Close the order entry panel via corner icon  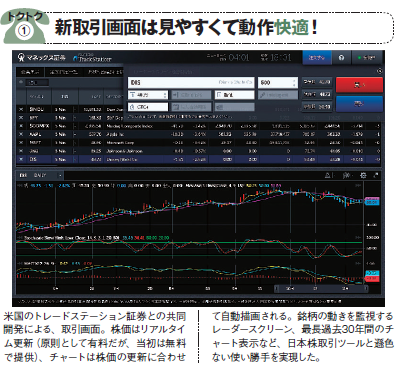(379, 71)
